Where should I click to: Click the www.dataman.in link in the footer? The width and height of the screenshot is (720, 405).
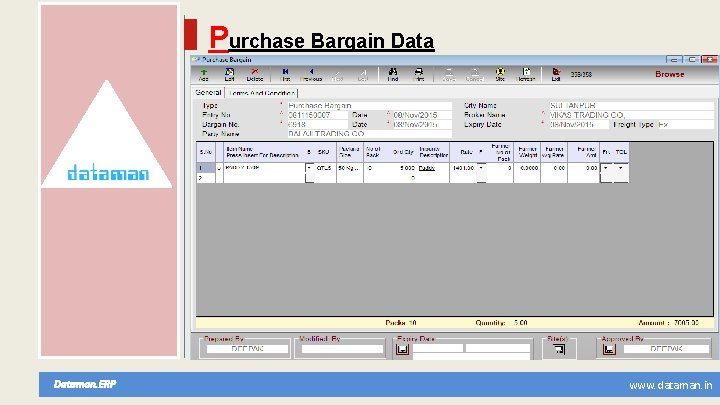670,385
